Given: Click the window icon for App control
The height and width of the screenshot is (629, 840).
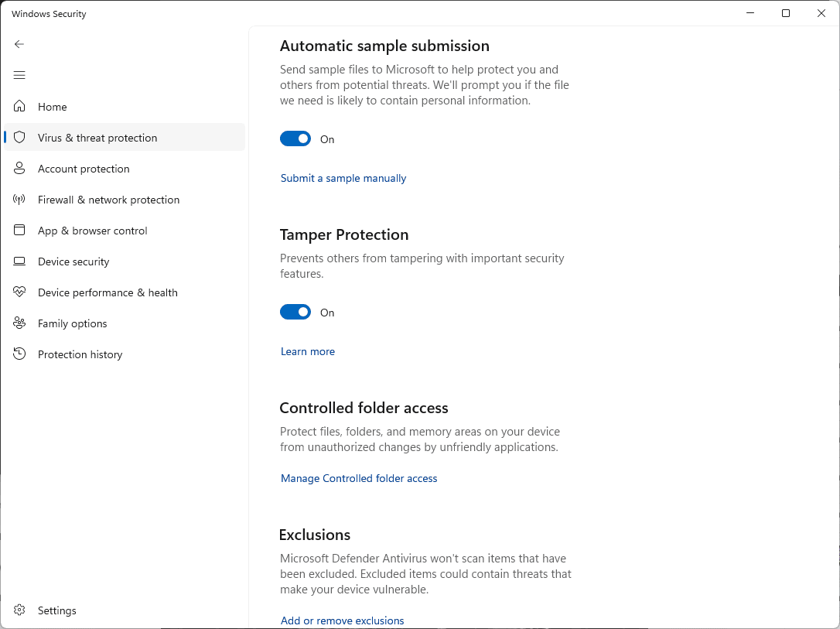Looking at the screenshot, I should [19, 230].
